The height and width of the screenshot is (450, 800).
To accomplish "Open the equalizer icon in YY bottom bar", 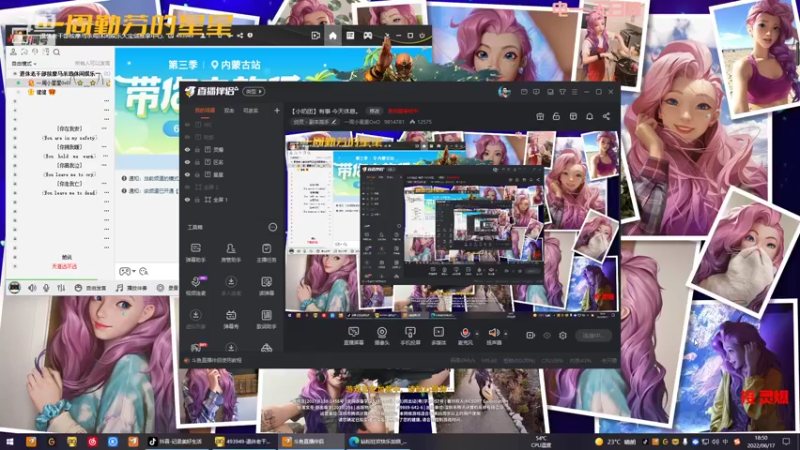I will click(61, 288).
